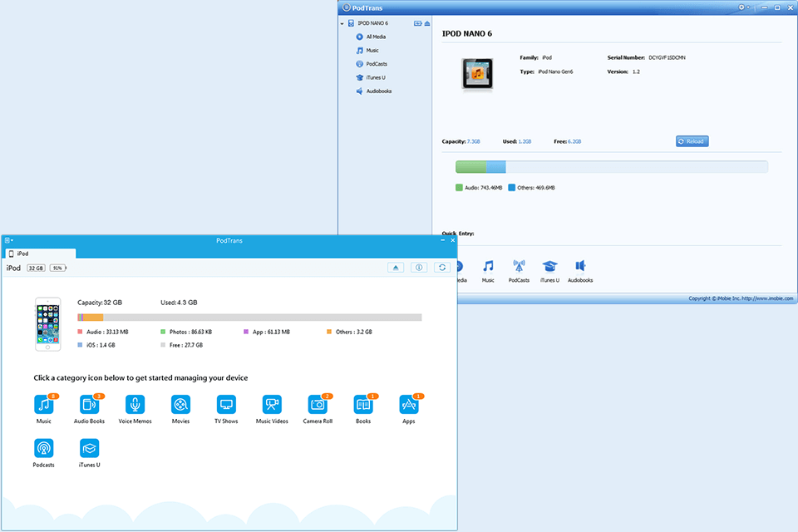This screenshot has width=798, height=532.
Task: Open the Podcasts category in front window
Action: [44, 449]
